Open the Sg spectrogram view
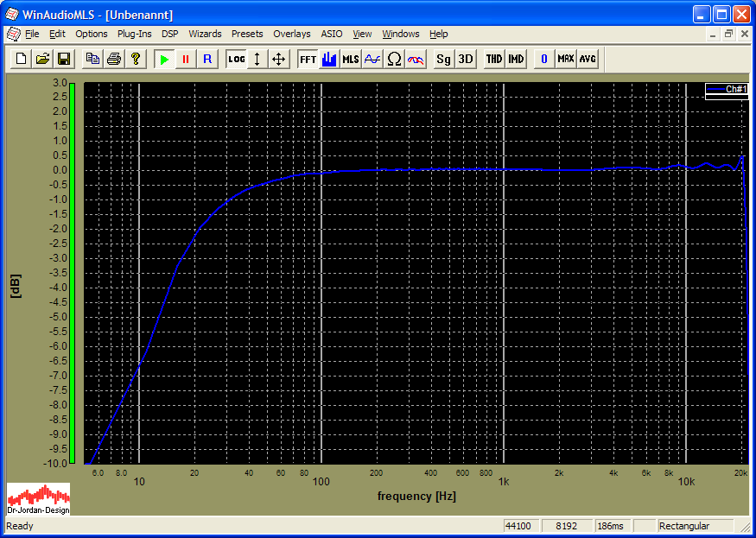756x538 pixels. click(x=443, y=59)
